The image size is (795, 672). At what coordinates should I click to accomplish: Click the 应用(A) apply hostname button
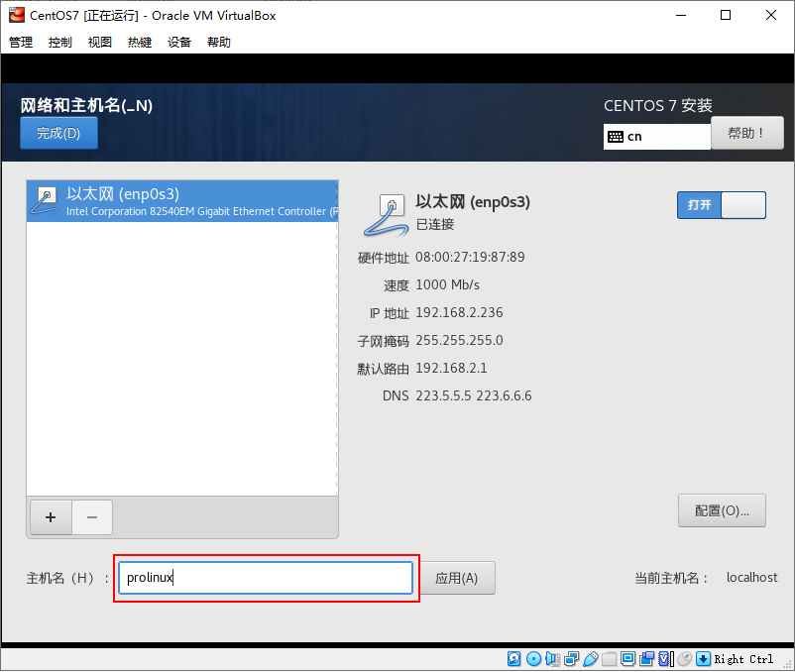[x=457, y=578]
